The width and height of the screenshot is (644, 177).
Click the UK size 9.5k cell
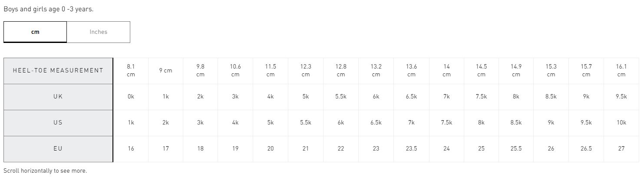point(621,97)
